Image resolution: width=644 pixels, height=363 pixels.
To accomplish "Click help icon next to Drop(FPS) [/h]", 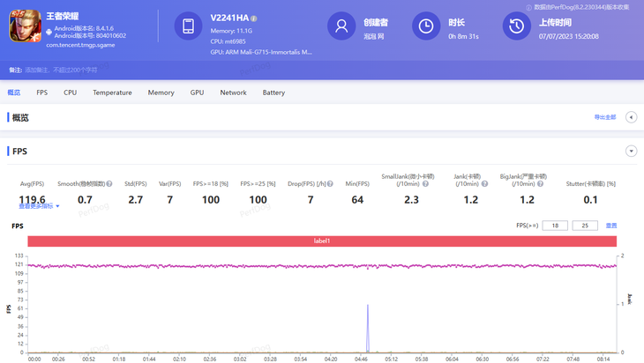I will click(330, 184).
